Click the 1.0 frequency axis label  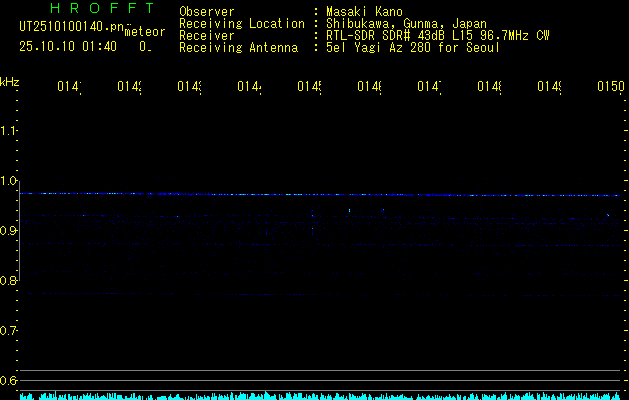10,181
